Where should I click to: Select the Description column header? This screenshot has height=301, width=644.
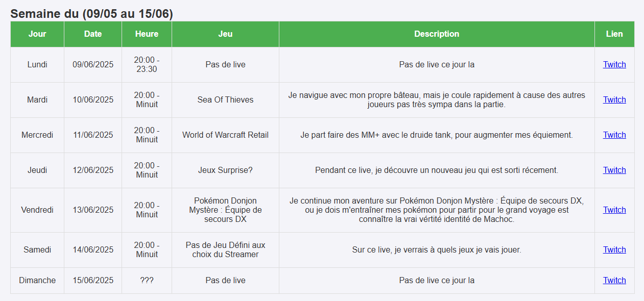tap(436, 34)
